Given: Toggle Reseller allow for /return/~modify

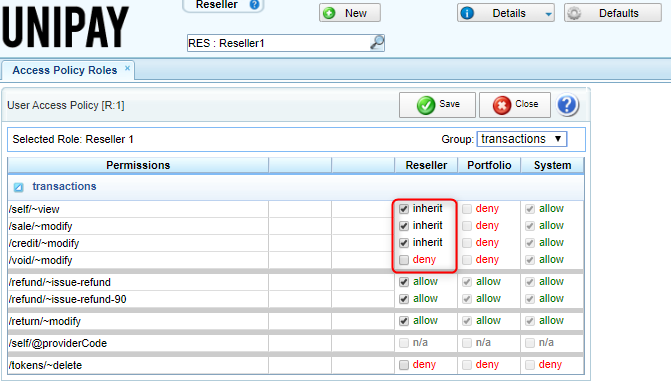Looking at the screenshot, I should pos(404,321).
